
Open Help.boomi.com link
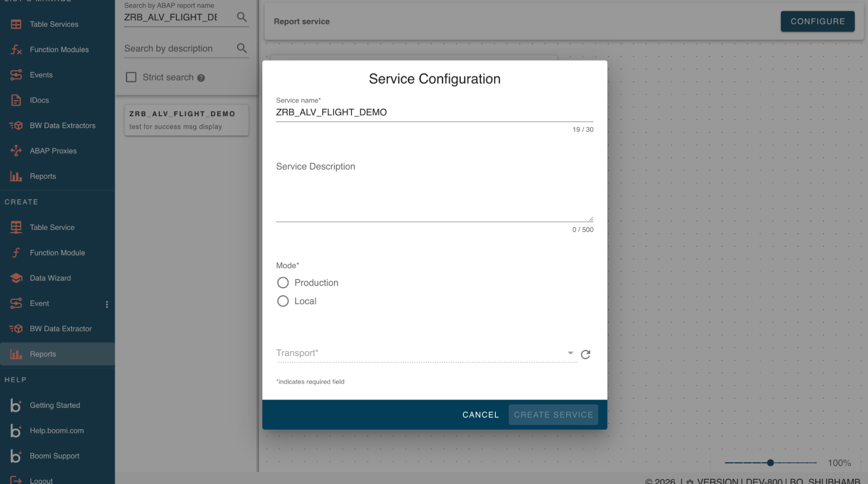(57, 431)
